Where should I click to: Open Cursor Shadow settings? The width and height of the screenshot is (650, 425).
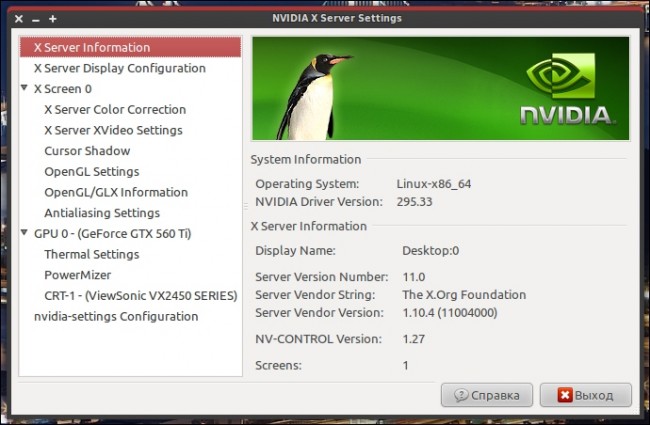tap(87, 151)
